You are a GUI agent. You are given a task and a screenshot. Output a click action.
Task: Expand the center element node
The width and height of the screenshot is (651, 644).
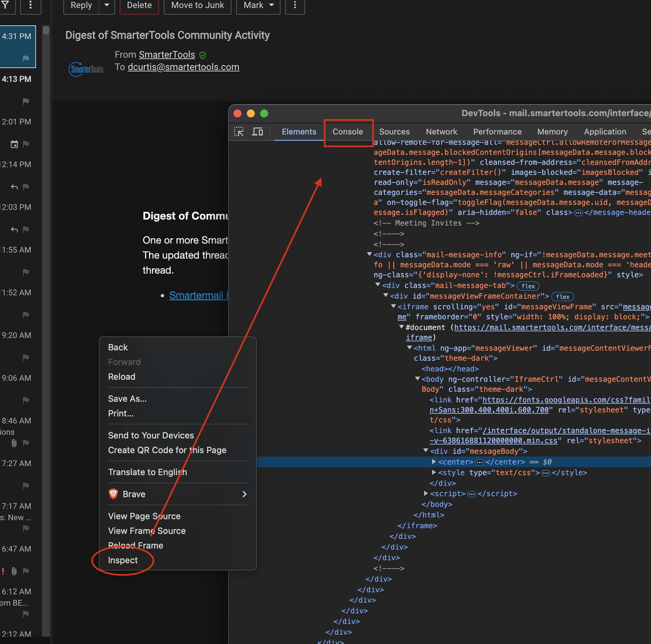coord(434,461)
